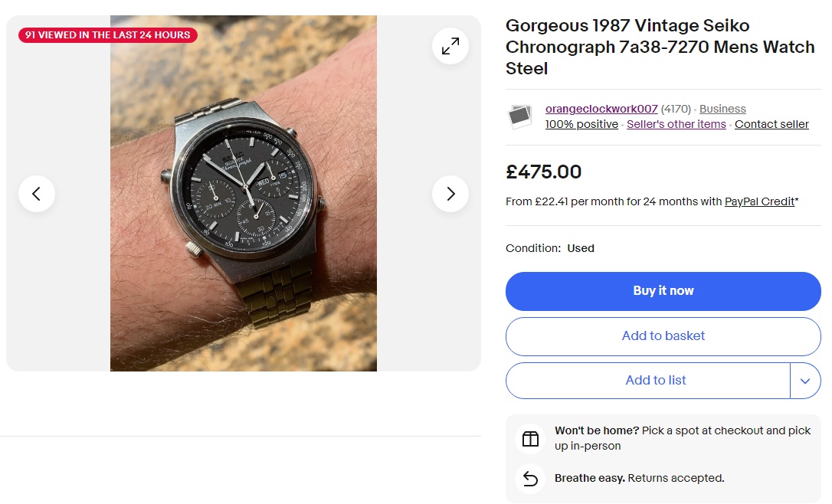Click the previous image arrow
Image resolution: width=832 pixels, height=504 pixels.
(37, 194)
